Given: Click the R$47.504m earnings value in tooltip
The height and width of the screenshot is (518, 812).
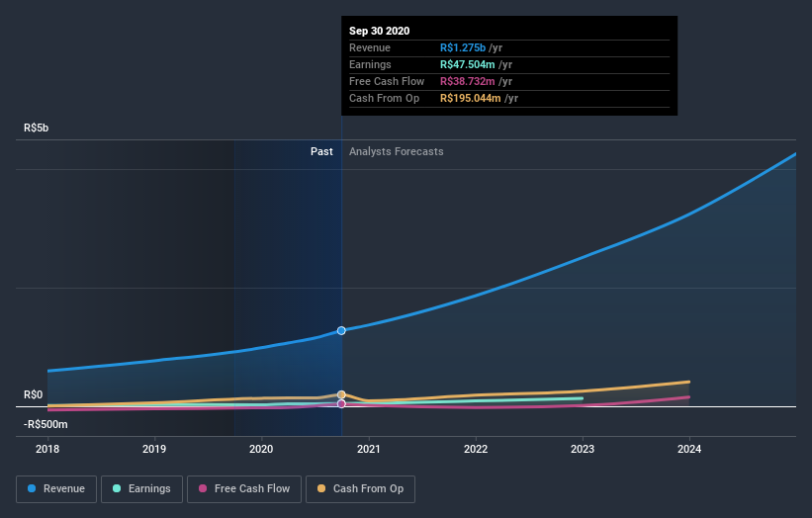Looking at the screenshot, I should coord(468,64).
